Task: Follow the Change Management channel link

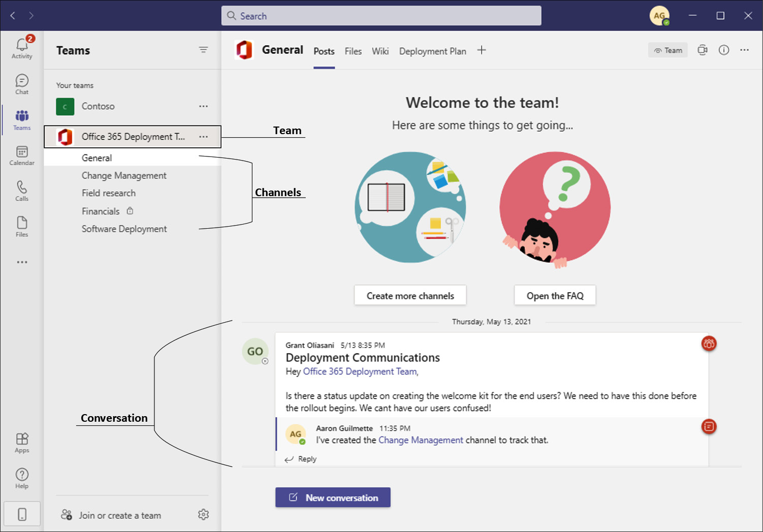Action: [421, 440]
